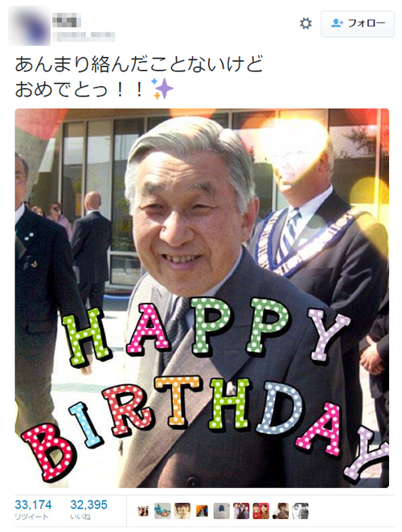Open the close-up face selfie avatar

(x=183, y=511)
